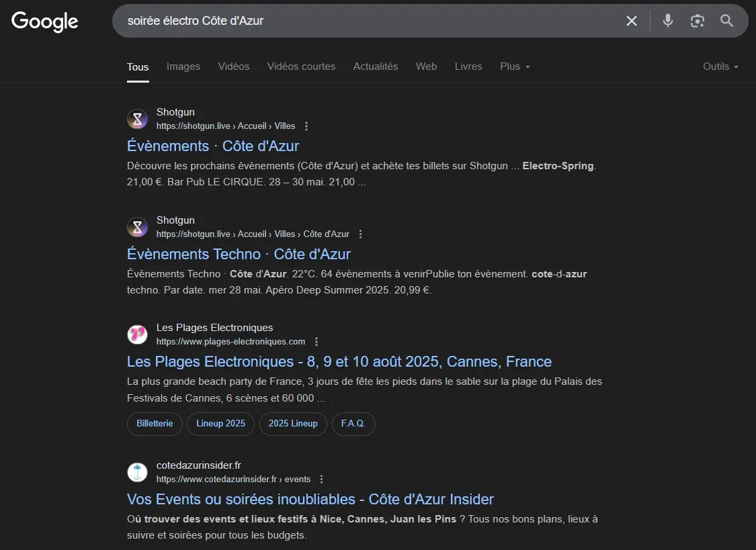Image resolution: width=756 pixels, height=550 pixels.
Task: Click the cotedazurinsider.fr › events URL
Action: click(233, 479)
